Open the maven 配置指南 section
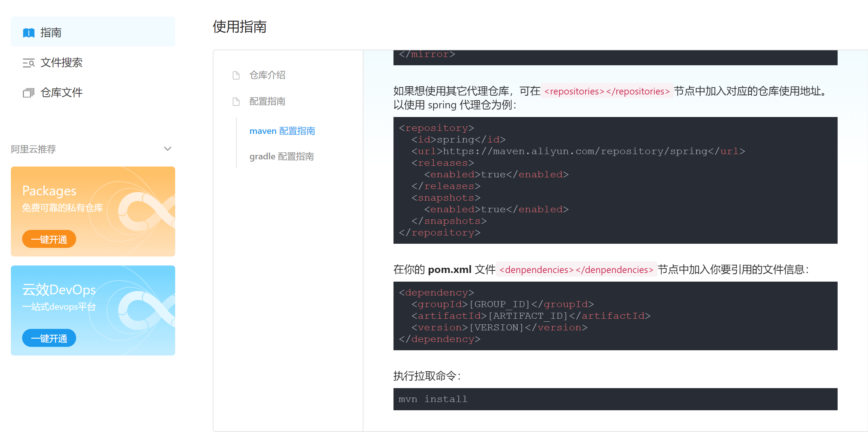This screenshot has height=432, width=868. coord(282,131)
